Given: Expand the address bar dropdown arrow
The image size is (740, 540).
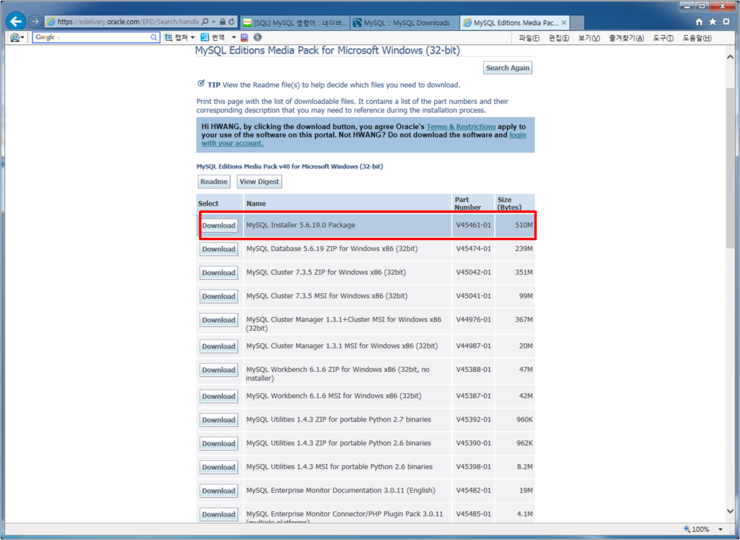Looking at the screenshot, I should tap(214, 22).
